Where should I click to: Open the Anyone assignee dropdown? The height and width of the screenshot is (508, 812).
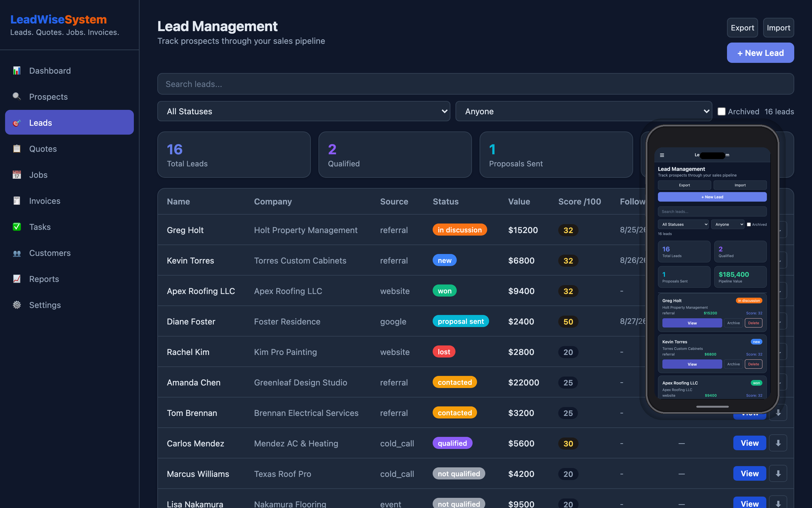584,111
